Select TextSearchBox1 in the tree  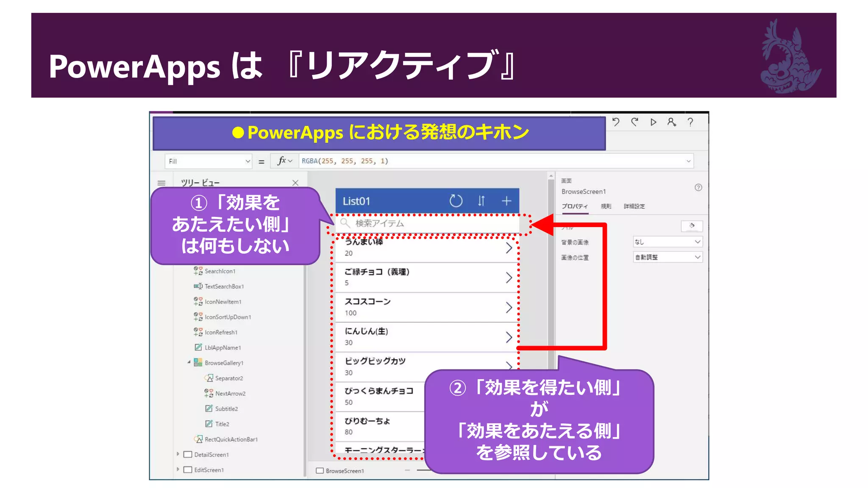pos(224,286)
